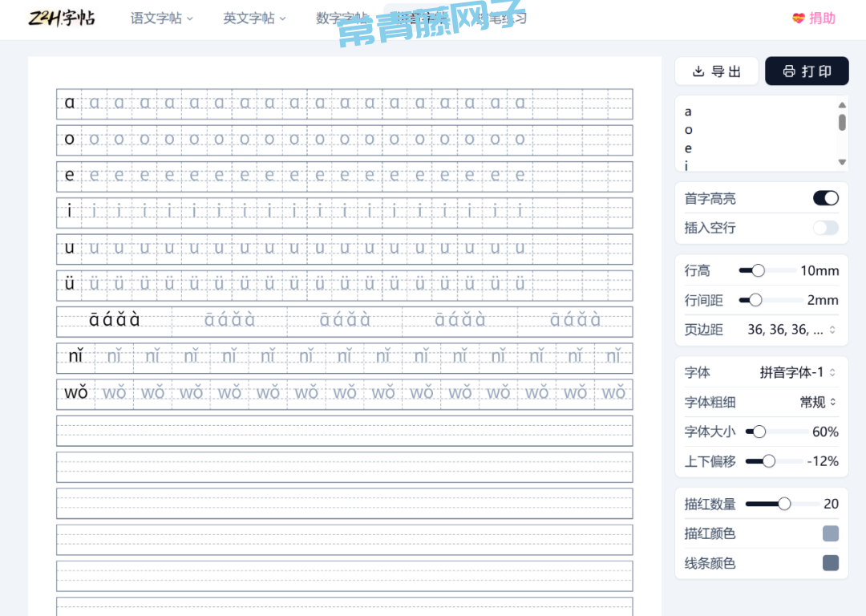Click the scroll-up arrow in the text box
Image resolution: width=866 pixels, height=616 pixels.
click(842, 105)
